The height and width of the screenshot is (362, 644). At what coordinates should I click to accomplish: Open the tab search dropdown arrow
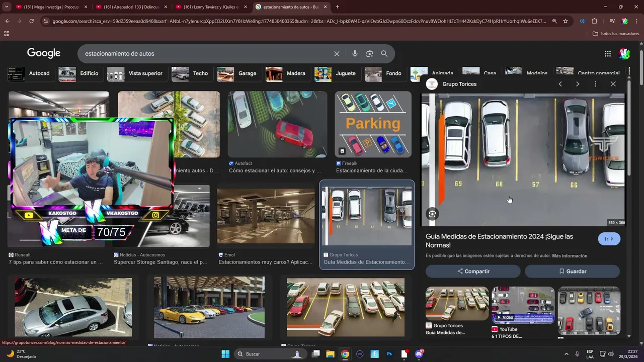pos(7,7)
